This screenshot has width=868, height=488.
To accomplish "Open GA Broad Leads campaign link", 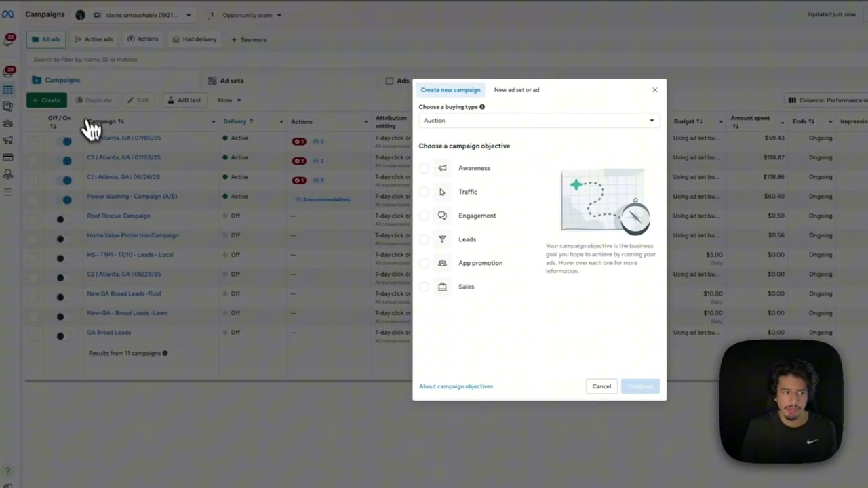I will pos(108,333).
